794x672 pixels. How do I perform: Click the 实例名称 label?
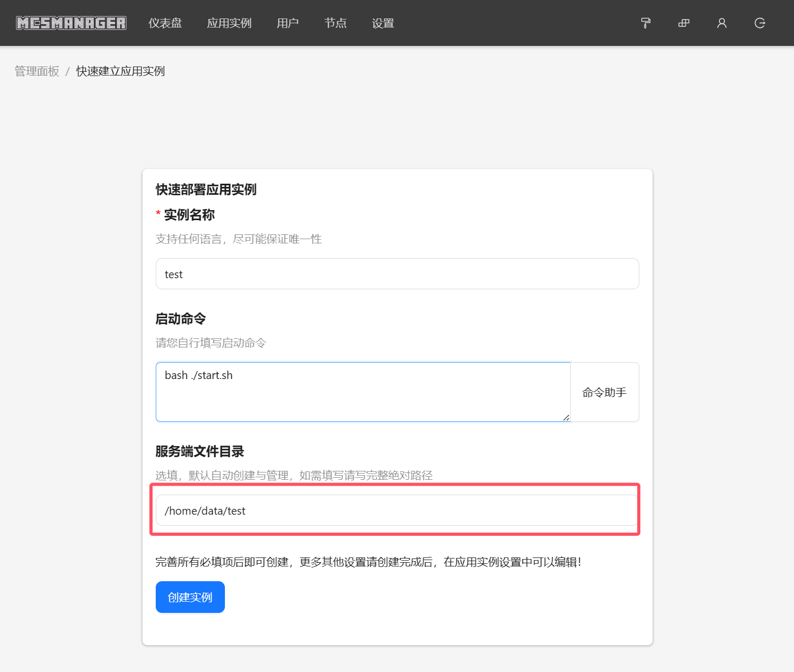click(189, 215)
